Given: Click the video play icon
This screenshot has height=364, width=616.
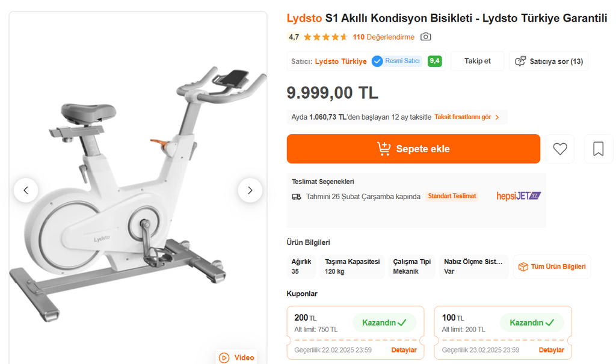Looking at the screenshot, I should (x=224, y=357).
